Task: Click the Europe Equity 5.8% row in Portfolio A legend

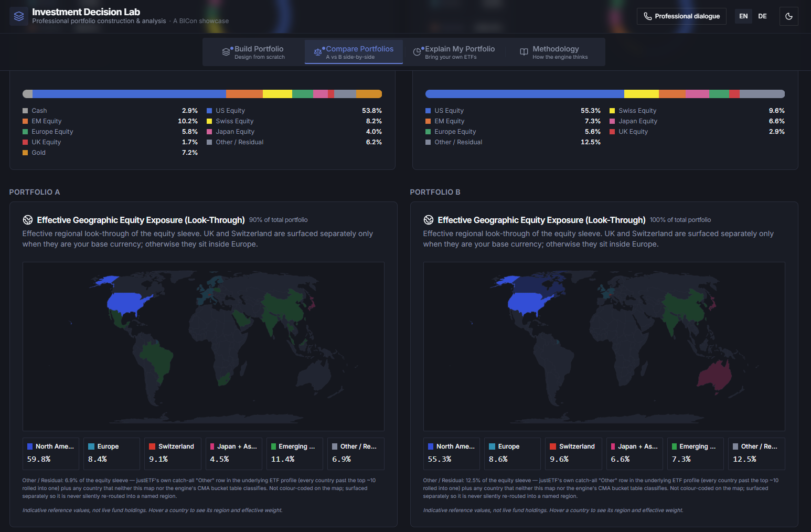Action: click(110, 132)
